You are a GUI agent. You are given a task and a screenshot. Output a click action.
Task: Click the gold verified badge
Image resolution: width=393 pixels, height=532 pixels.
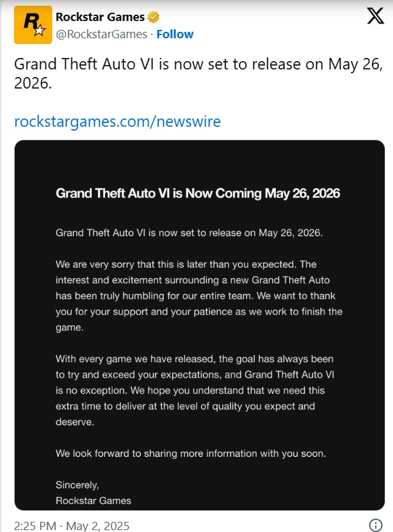point(154,17)
